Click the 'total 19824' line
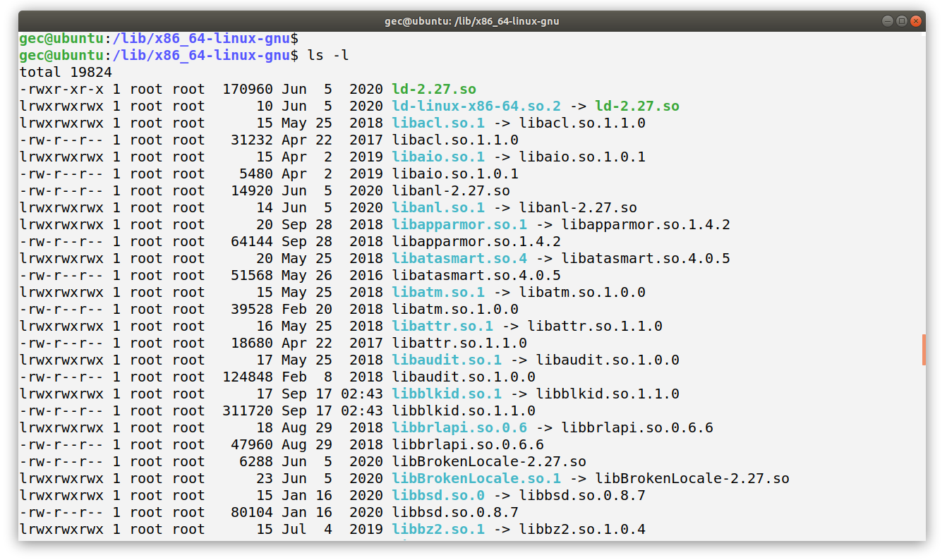The height and width of the screenshot is (560, 947). 66,72
